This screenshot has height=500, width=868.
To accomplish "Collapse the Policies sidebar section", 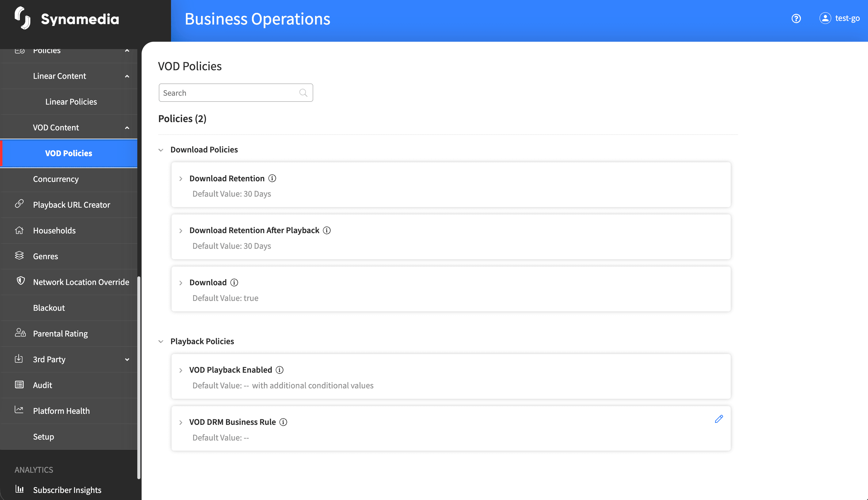I will (127, 51).
